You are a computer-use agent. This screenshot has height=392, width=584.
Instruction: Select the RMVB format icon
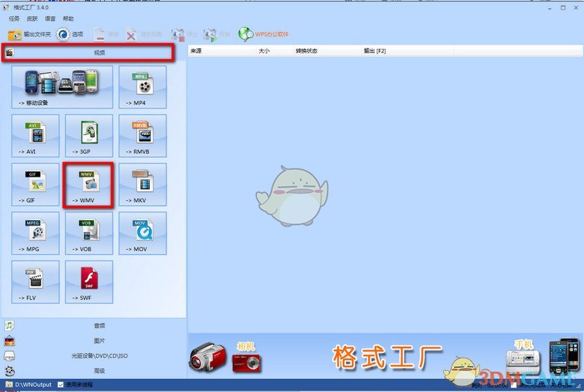(142, 136)
